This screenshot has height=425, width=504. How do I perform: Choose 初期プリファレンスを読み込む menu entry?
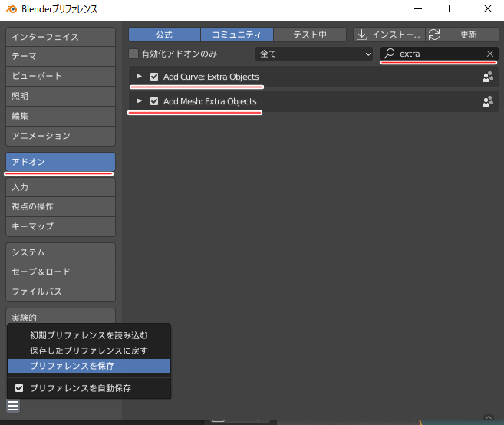tap(88, 335)
